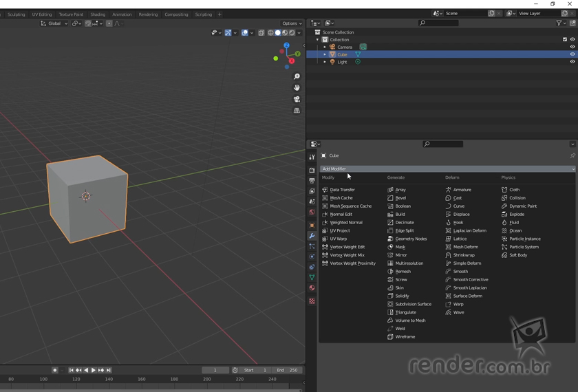The image size is (578, 392).
Task: Hide the Camera using its eye icon
Action: pos(572,47)
